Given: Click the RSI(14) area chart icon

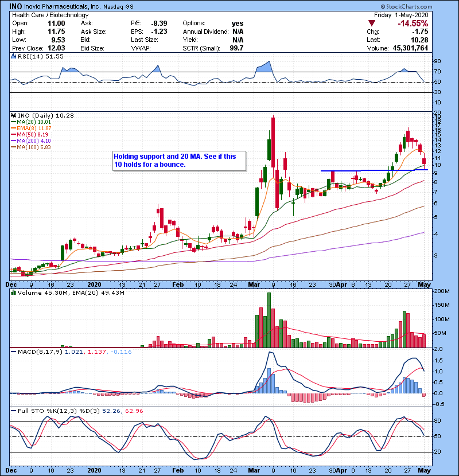Looking at the screenshot, I should coord(13,57).
